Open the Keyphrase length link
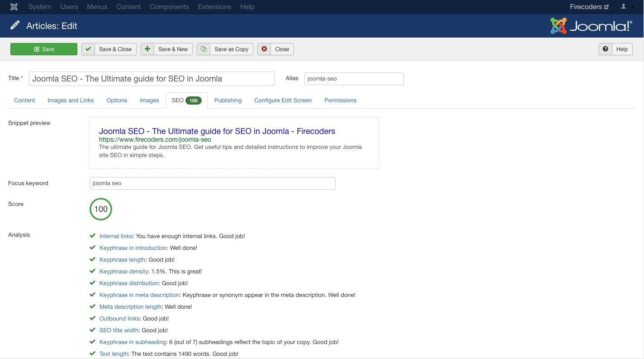This screenshot has height=359, width=644. (x=123, y=259)
